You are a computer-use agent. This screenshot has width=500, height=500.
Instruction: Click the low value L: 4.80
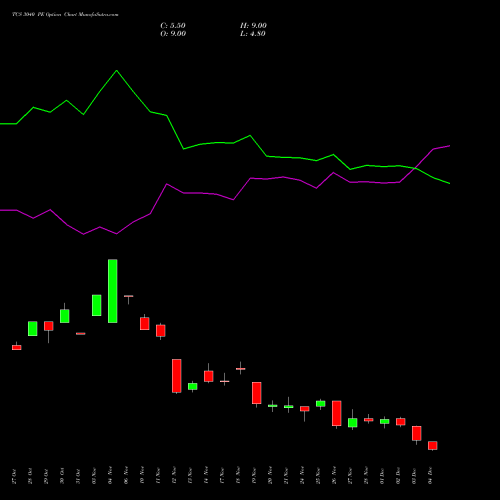(x=253, y=34)
